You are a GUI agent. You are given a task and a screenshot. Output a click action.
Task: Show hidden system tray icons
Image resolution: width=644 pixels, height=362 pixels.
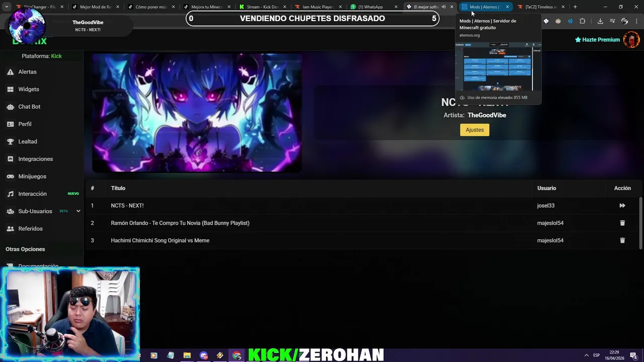pos(586,355)
